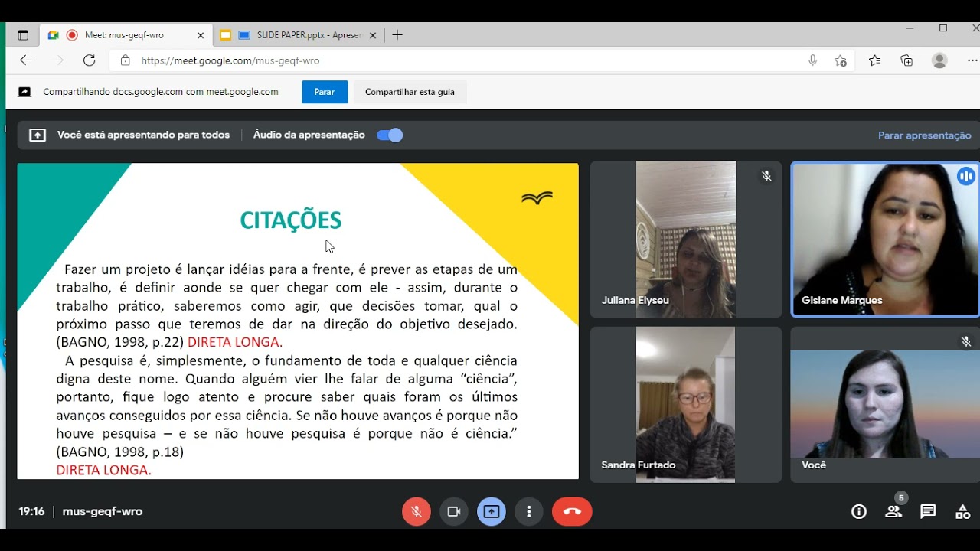This screenshot has width=980, height=551.
Task: Click Parar apresentação link
Action: pyautogui.click(x=924, y=135)
